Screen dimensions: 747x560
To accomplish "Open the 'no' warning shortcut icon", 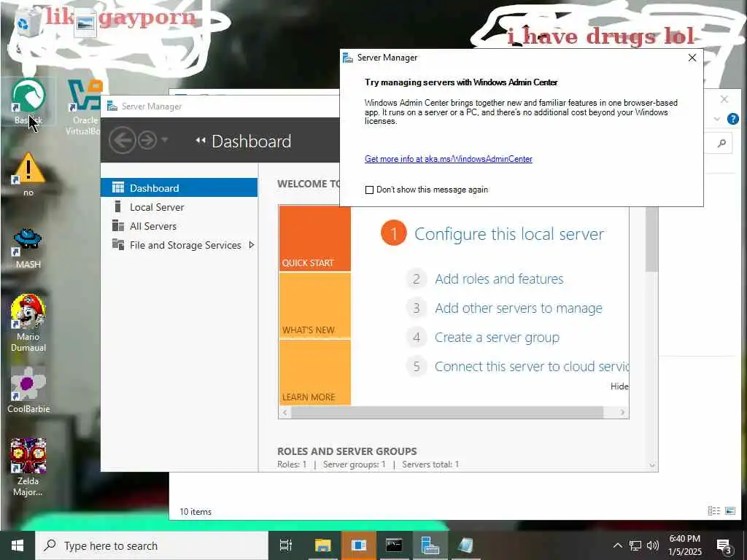I will (28, 174).
